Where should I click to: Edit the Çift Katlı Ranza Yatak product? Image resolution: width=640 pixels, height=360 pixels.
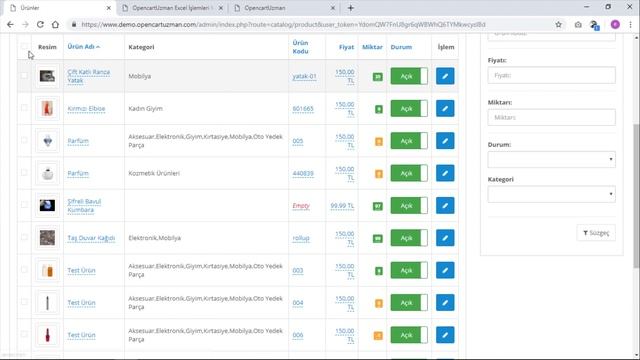(445, 76)
